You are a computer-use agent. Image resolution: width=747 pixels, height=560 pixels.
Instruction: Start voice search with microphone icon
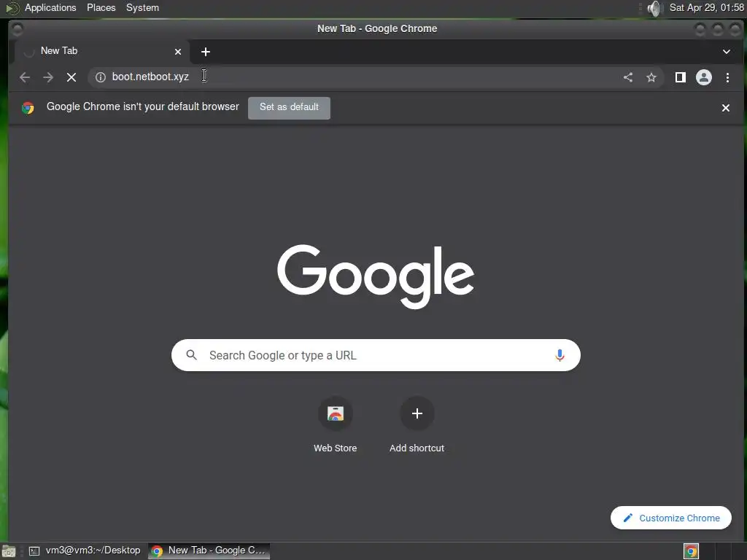pyautogui.click(x=560, y=355)
